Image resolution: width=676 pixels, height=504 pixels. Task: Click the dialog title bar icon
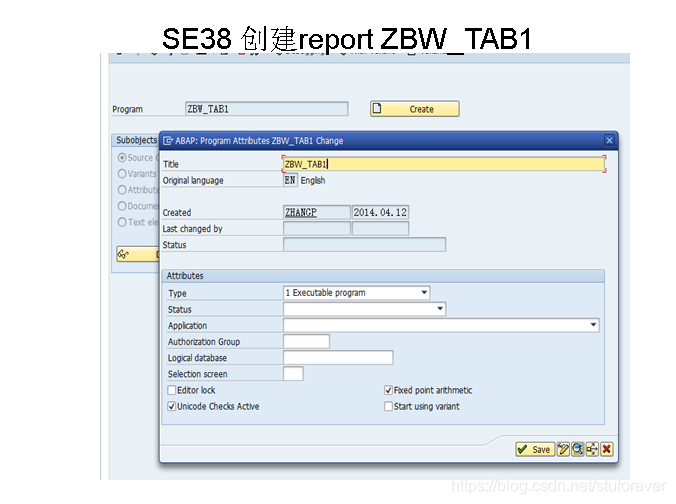coord(168,141)
